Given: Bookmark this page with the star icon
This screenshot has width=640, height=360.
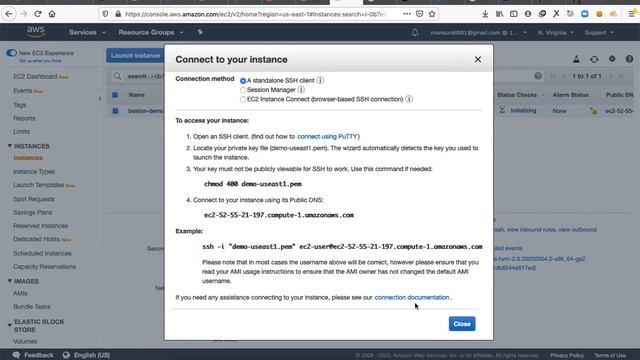Looking at the screenshot, I should click(432, 14).
